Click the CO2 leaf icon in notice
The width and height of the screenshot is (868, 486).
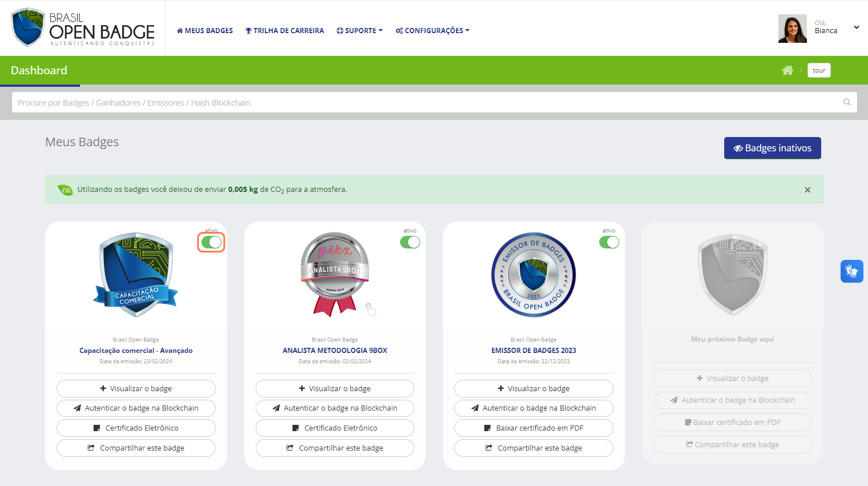(x=66, y=190)
